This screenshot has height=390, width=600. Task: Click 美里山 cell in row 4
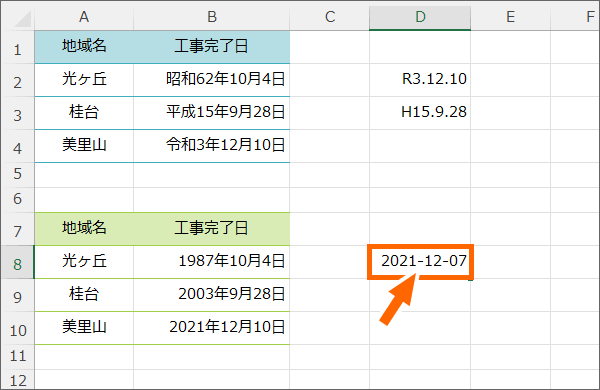tap(84, 146)
